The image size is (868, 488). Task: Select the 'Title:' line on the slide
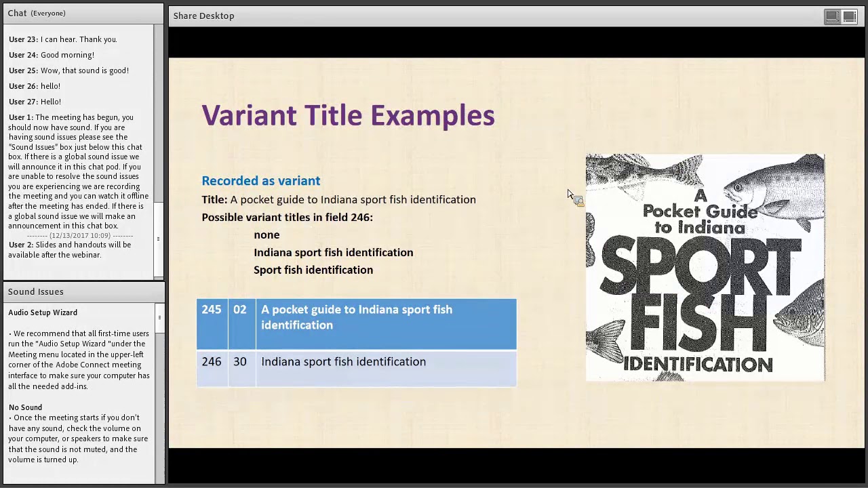click(338, 200)
